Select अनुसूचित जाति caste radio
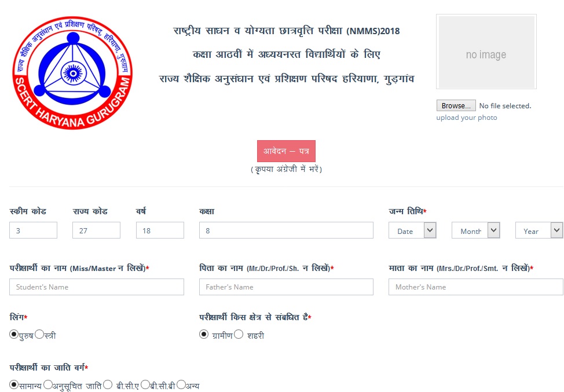564x392 pixels. pos(48,385)
